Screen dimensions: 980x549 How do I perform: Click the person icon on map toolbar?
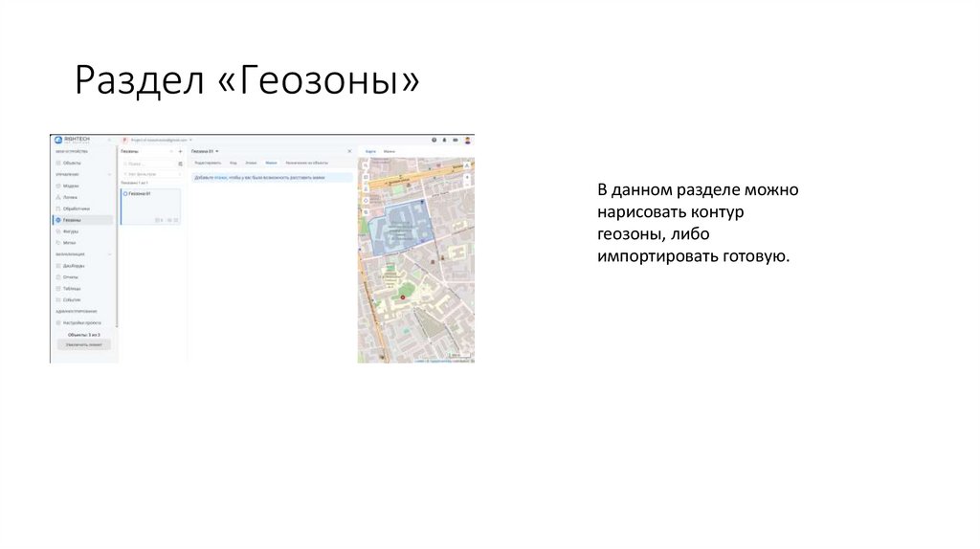(367, 188)
